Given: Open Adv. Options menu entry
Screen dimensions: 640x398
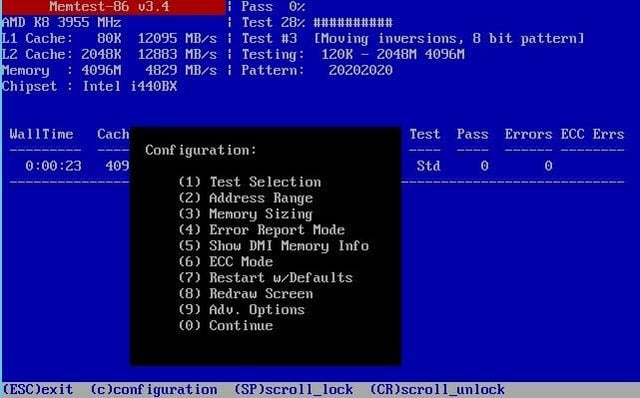Looking at the screenshot, I should (241, 309).
